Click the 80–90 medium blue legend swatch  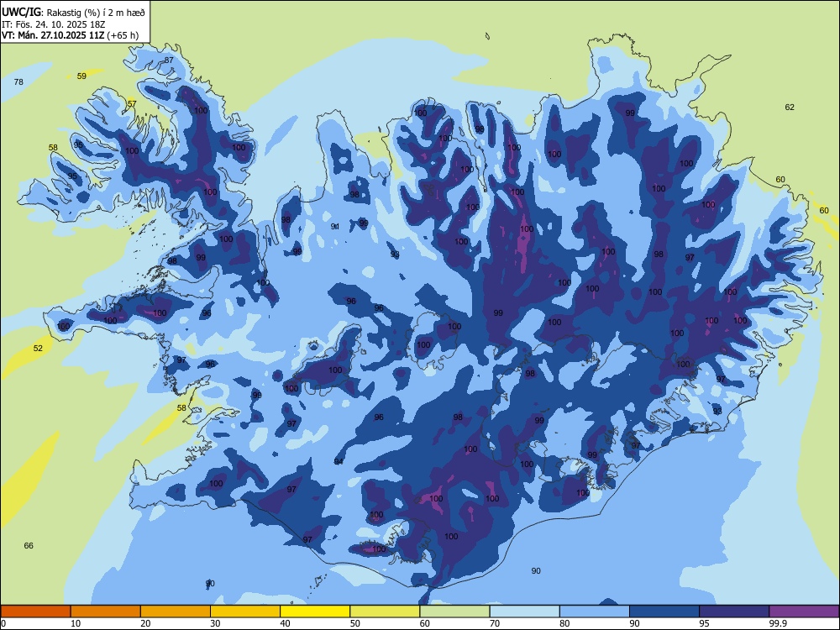click(595, 612)
